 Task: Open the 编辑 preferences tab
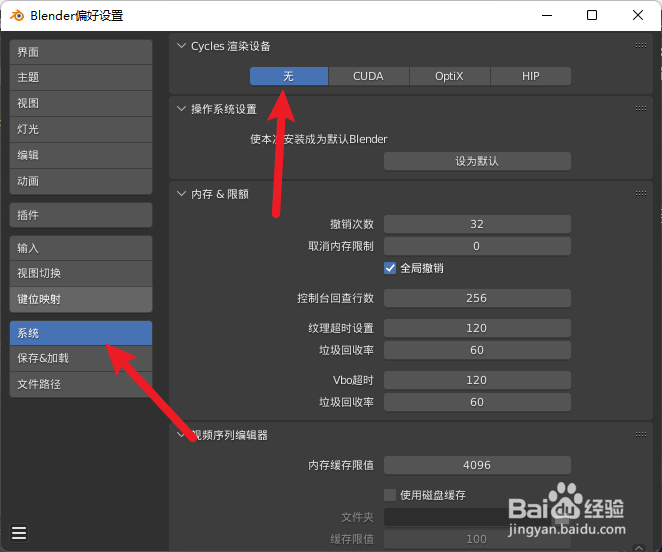click(81, 155)
